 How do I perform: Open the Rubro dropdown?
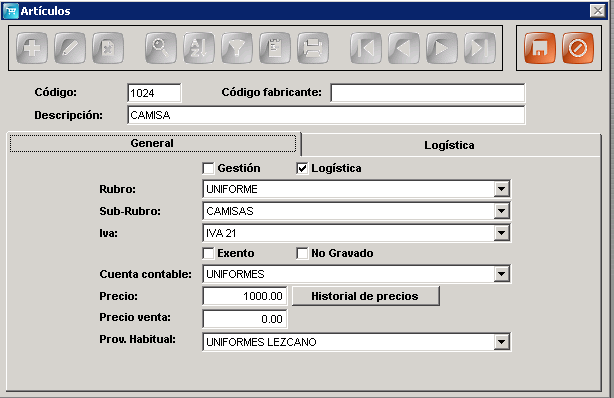[501, 189]
